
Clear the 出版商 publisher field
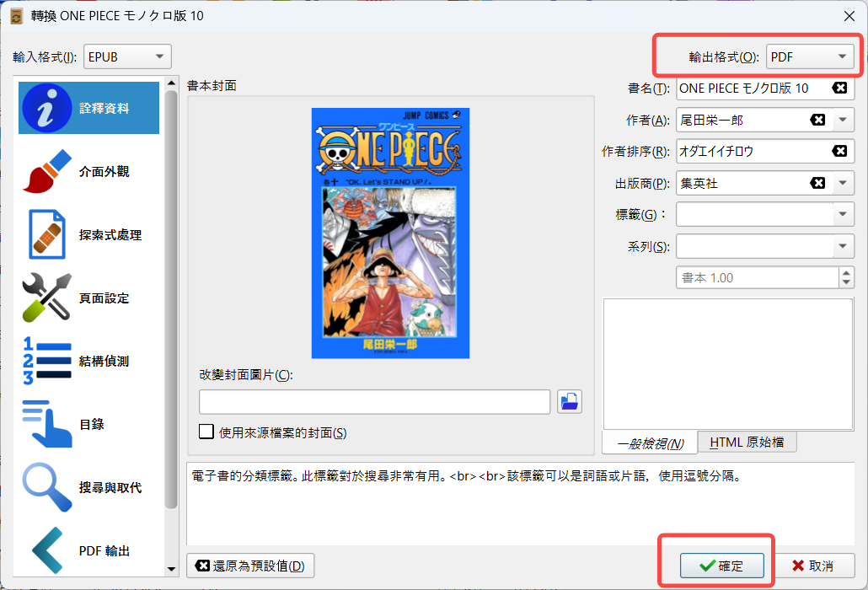817,183
